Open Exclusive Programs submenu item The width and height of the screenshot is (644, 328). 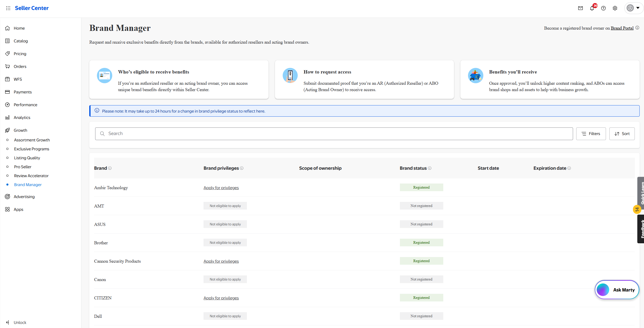(x=32, y=149)
